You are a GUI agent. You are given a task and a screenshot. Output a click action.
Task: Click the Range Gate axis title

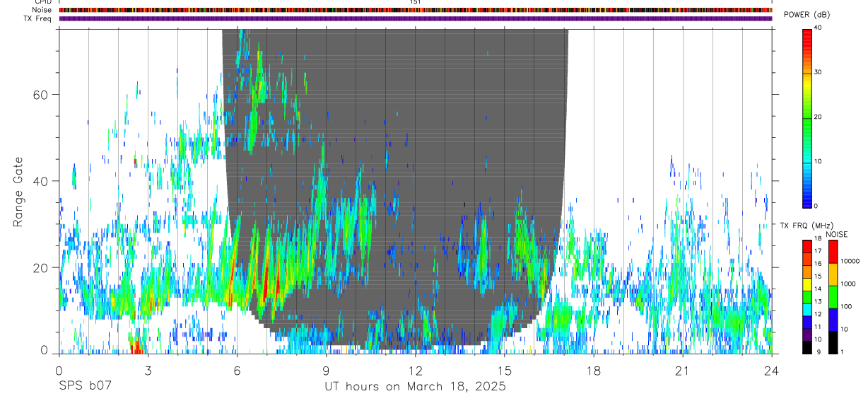pos(19,192)
